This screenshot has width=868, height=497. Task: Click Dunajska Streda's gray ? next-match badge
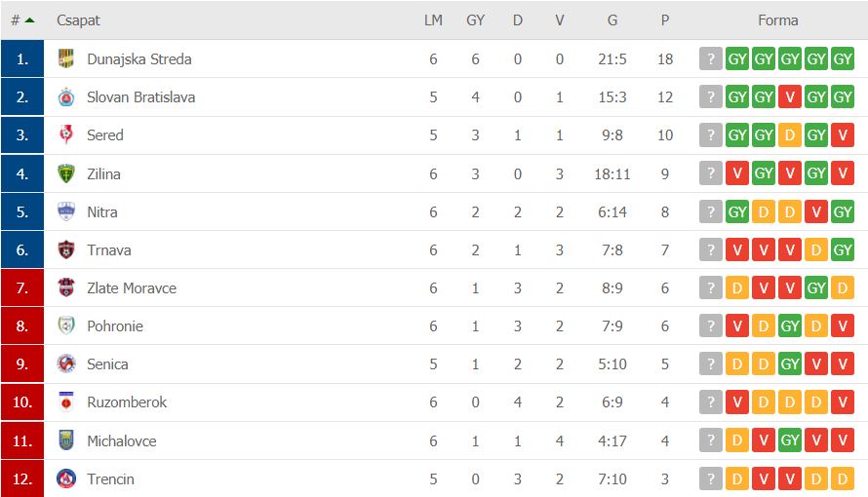click(x=711, y=58)
